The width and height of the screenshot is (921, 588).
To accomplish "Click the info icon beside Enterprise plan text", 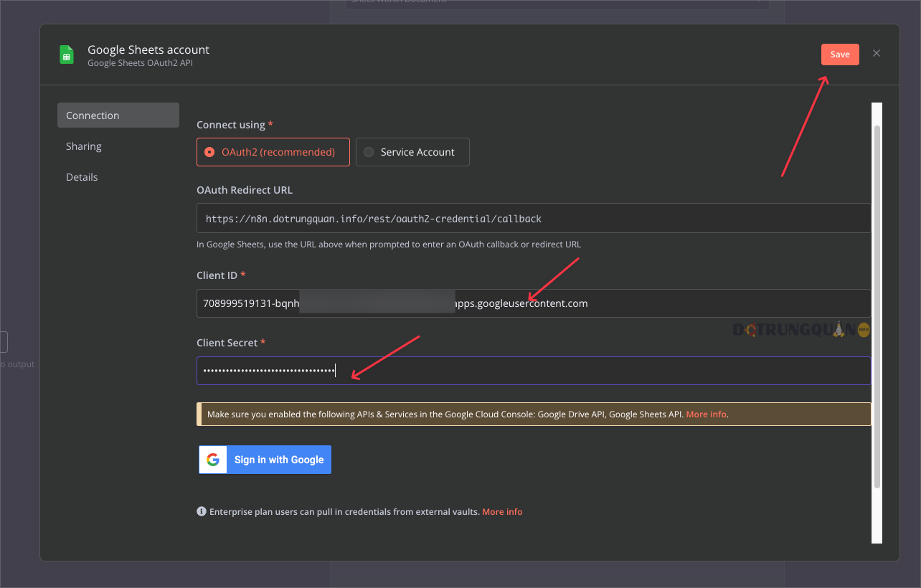I will [202, 512].
